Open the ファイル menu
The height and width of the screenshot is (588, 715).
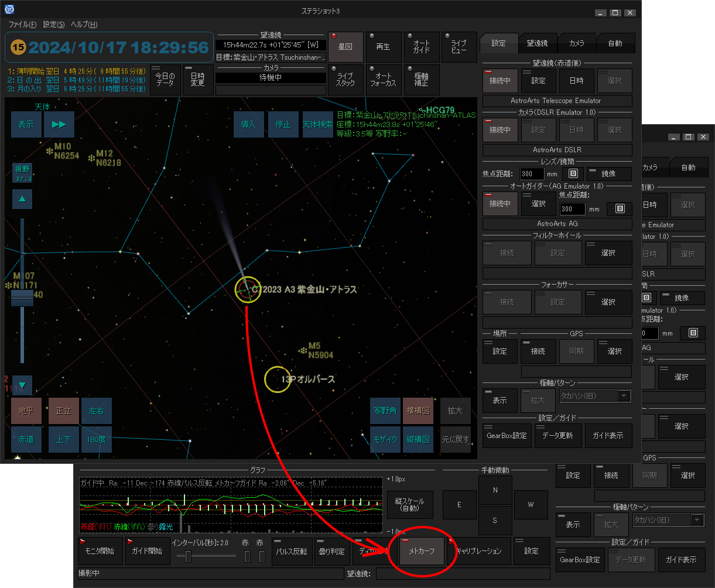pos(22,25)
